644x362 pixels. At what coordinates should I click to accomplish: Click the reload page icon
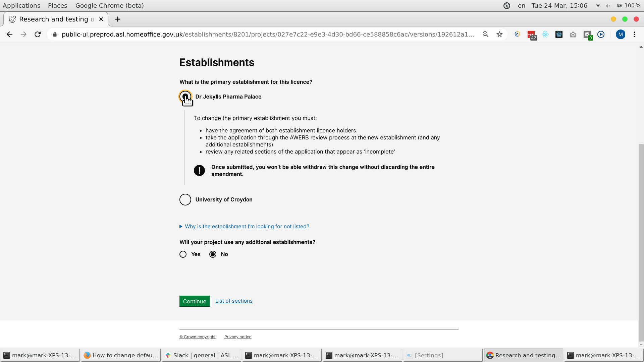pos(38,34)
